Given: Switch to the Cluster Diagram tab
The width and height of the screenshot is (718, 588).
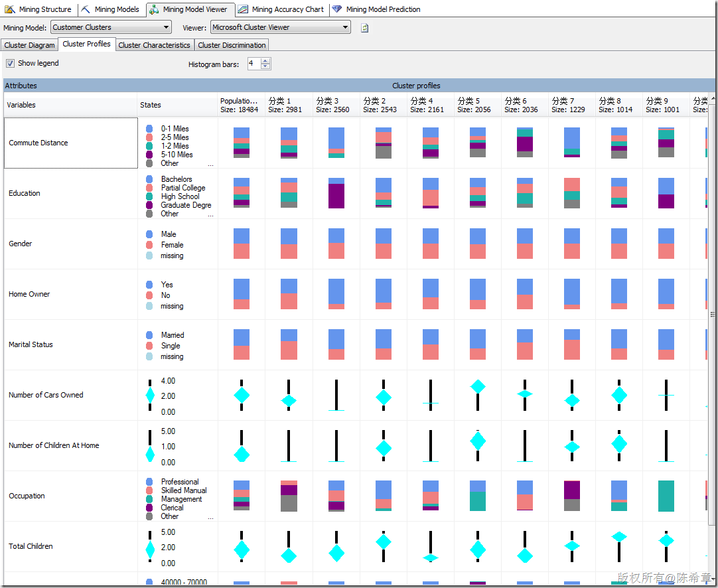Looking at the screenshot, I should 29,45.
